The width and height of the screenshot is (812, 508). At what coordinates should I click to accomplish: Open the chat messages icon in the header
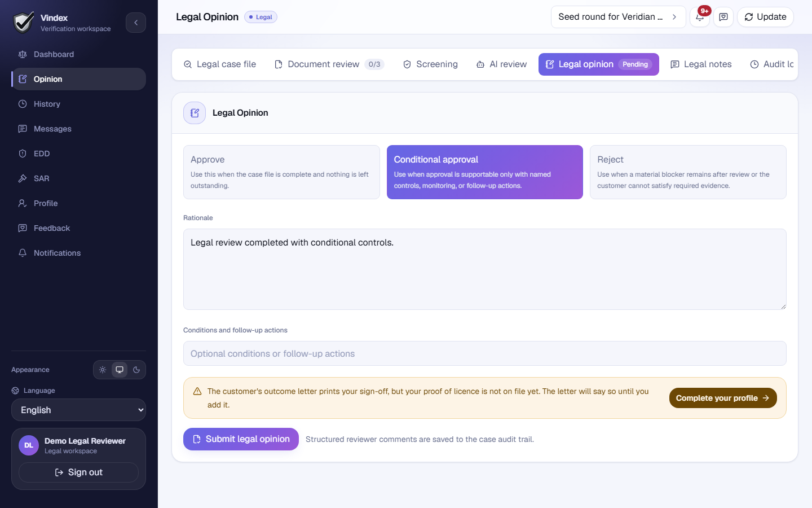[723, 17]
